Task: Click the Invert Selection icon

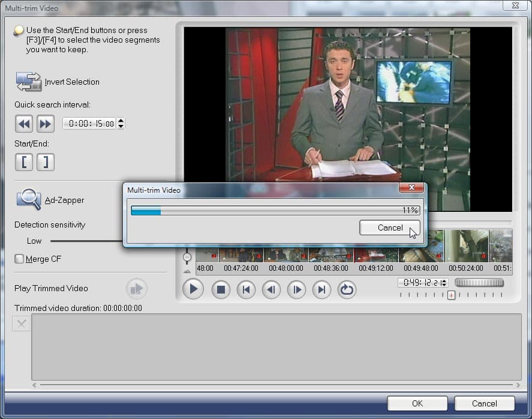Action: (29, 82)
